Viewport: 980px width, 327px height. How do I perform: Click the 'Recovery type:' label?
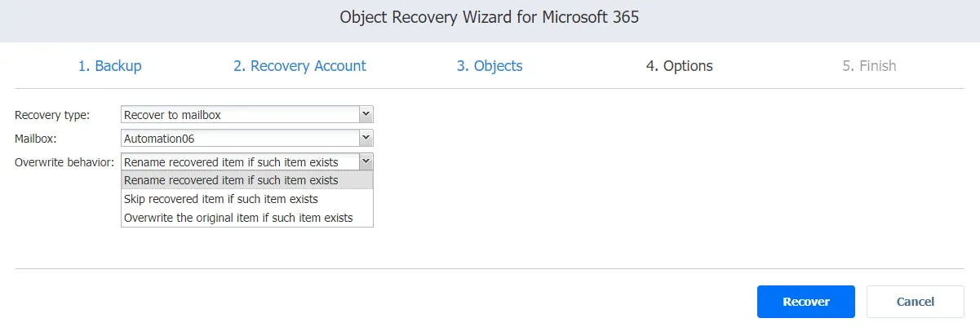pos(52,115)
